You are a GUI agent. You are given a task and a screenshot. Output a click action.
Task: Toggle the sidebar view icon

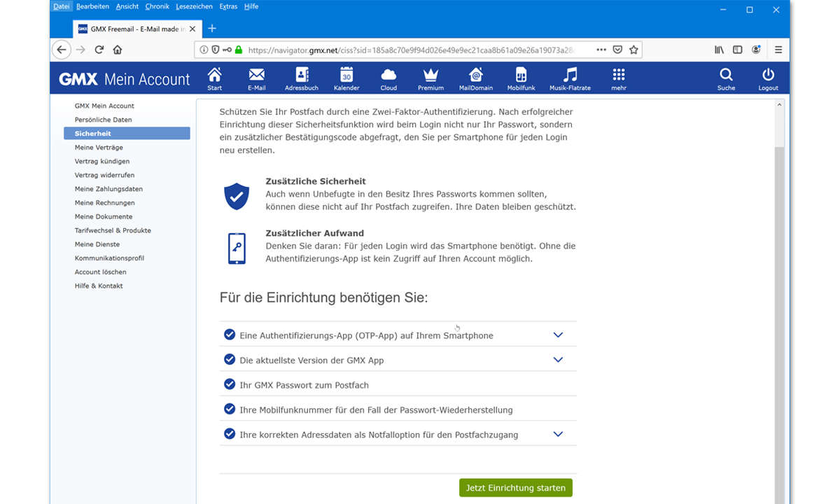pos(737,50)
